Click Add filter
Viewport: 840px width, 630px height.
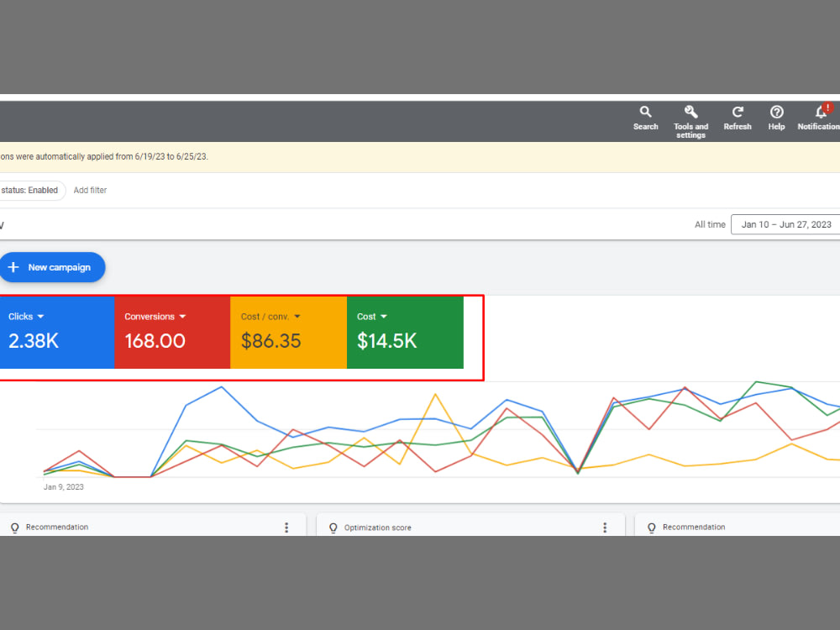[90, 190]
